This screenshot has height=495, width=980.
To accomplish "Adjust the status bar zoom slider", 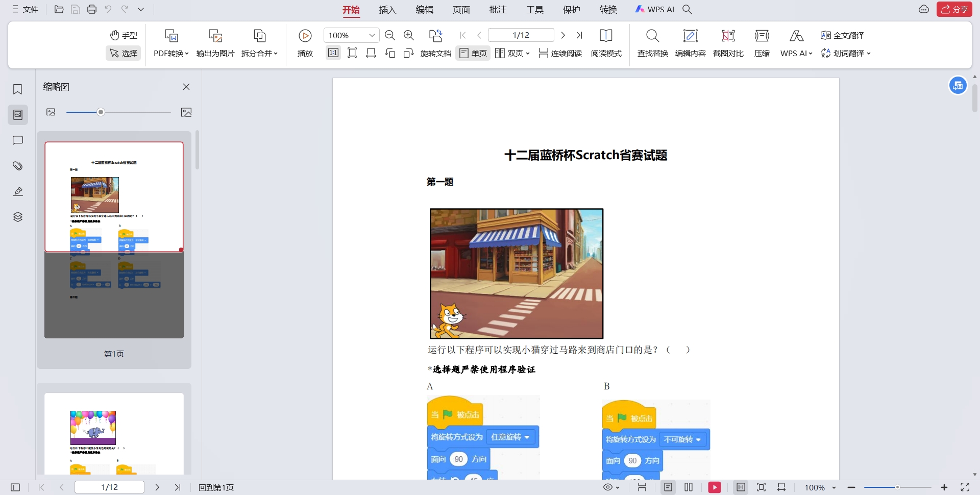I will pos(897,487).
